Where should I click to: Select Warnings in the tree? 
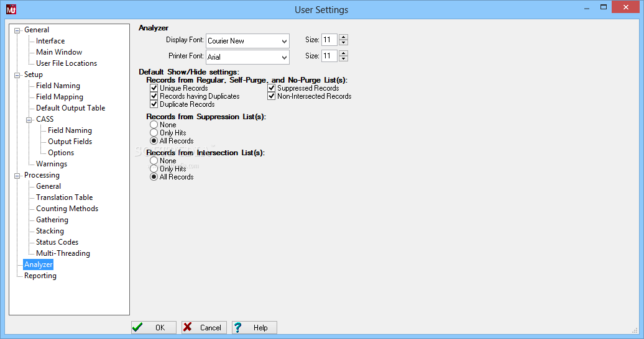coord(52,164)
